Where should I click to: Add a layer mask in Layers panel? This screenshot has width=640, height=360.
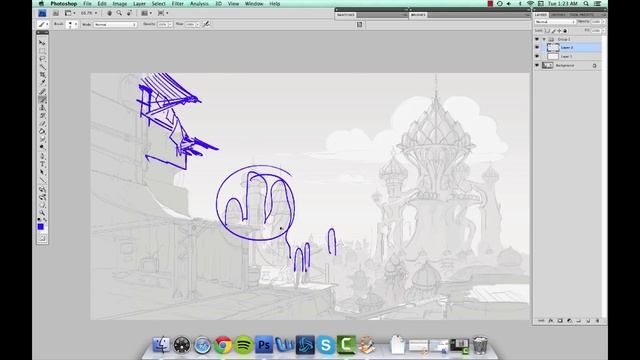pyautogui.click(x=560, y=321)
